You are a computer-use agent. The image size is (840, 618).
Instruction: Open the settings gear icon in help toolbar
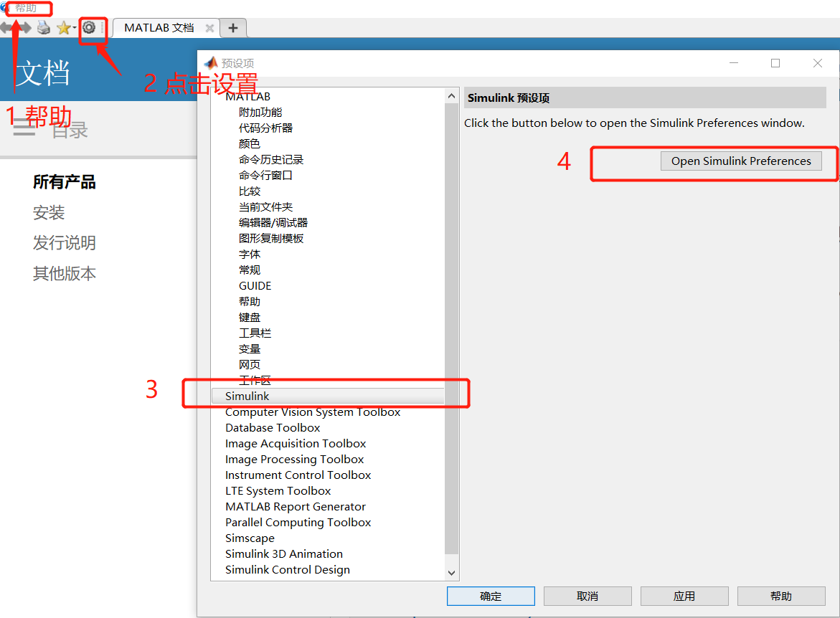[x=89, y=27]
